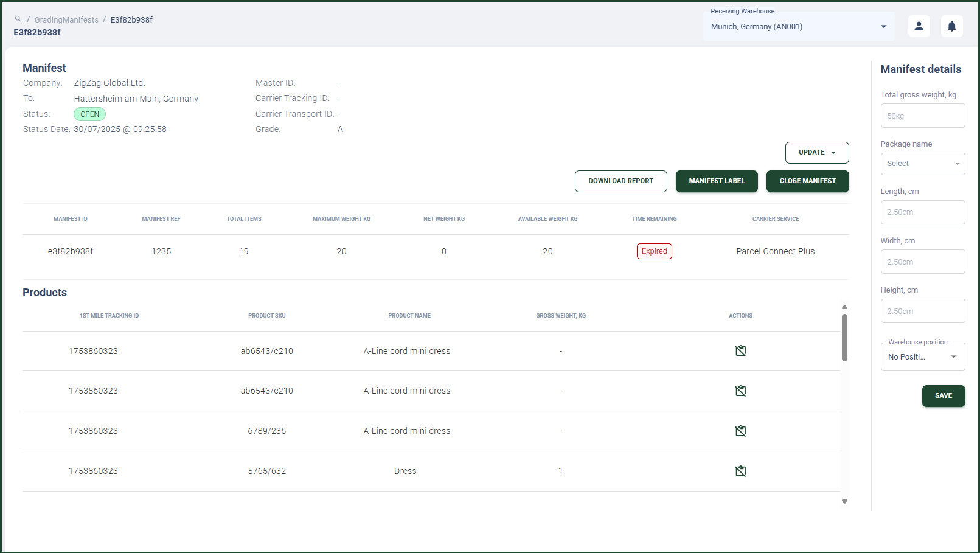Remove second ab6543/c210 product row item

pos(740,391)
